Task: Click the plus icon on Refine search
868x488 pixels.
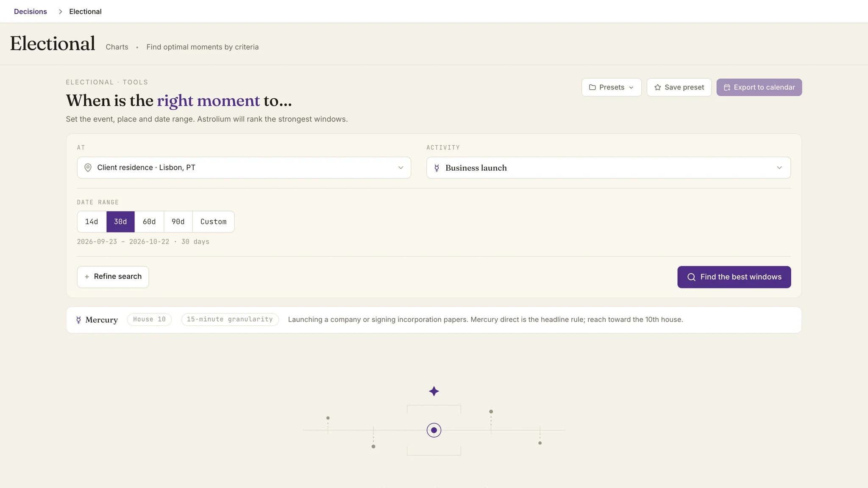Action: [87, 277]
